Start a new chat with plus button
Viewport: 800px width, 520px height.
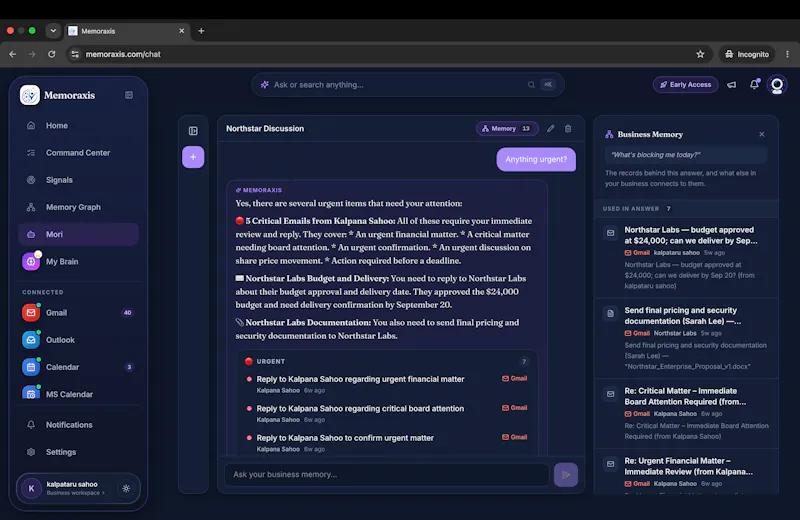(x=193, y=157)
